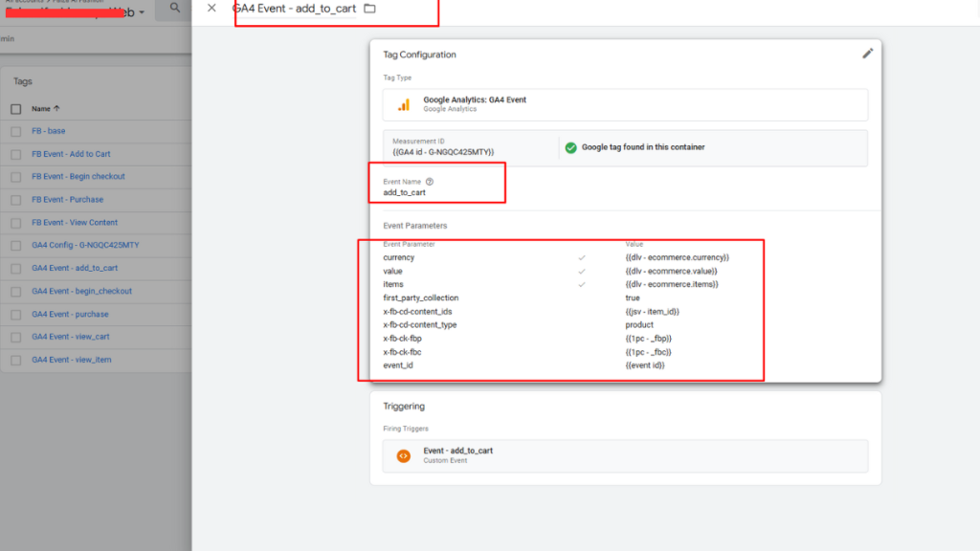Check the GA4 Event - view_item checkbox

coord(15,361)
